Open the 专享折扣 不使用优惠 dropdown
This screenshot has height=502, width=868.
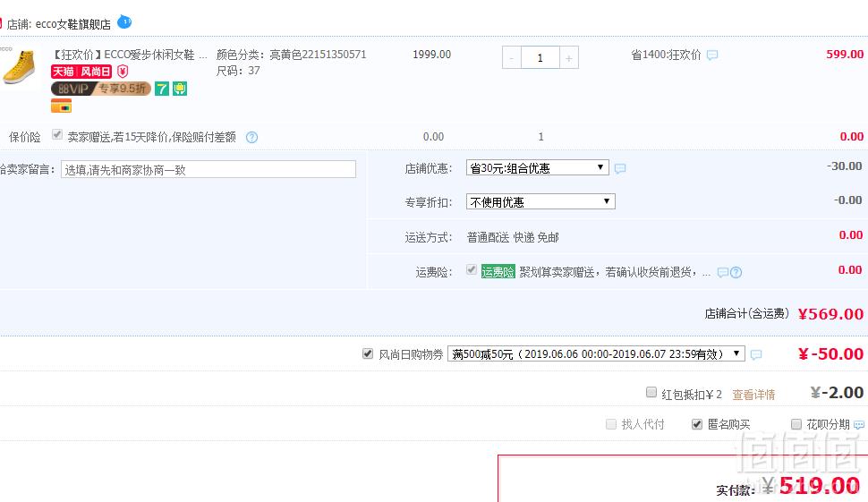point(540,201)
